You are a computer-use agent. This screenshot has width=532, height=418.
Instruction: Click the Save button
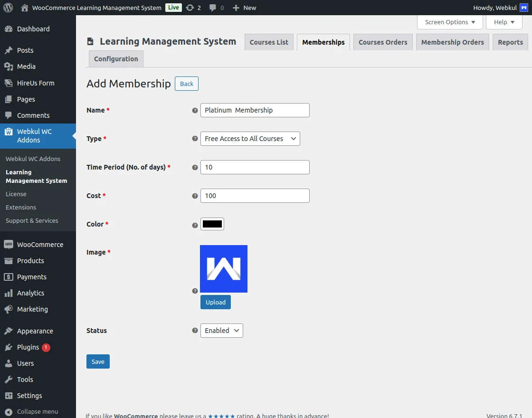coord(98,361)
